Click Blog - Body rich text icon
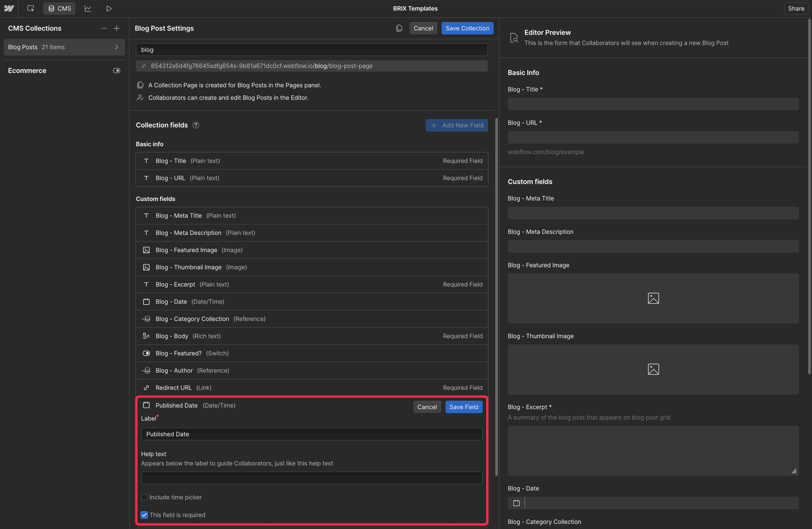 click(x=146, y=336)
